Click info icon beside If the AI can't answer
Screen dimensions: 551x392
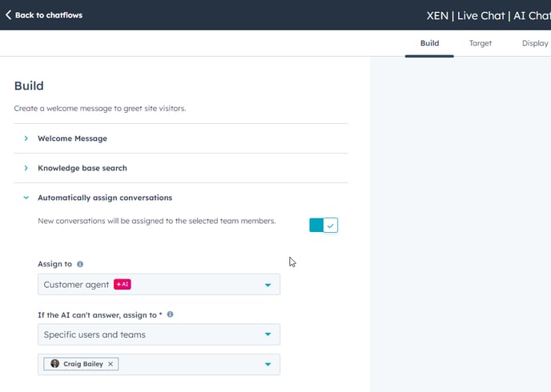click(x=170, y=314)
